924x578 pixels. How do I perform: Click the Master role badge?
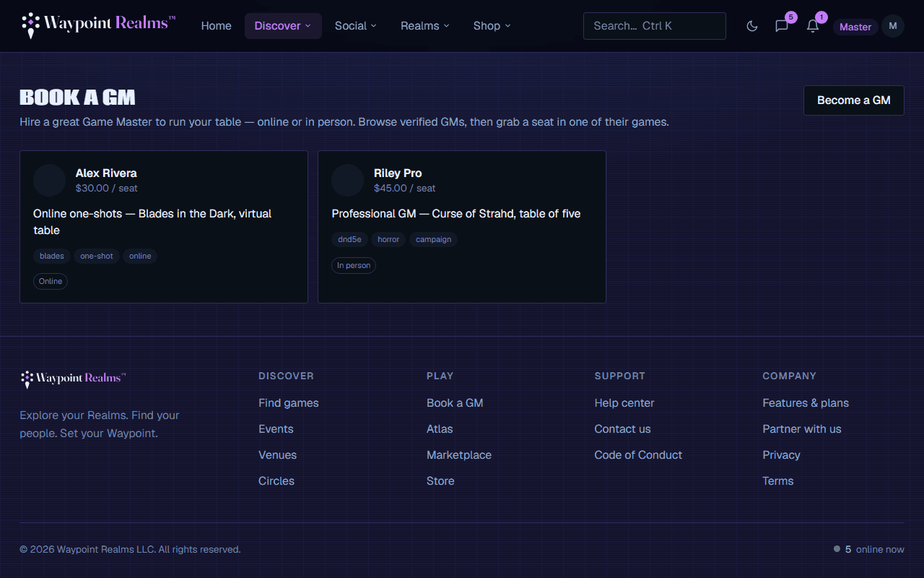[x=855, y=27]
